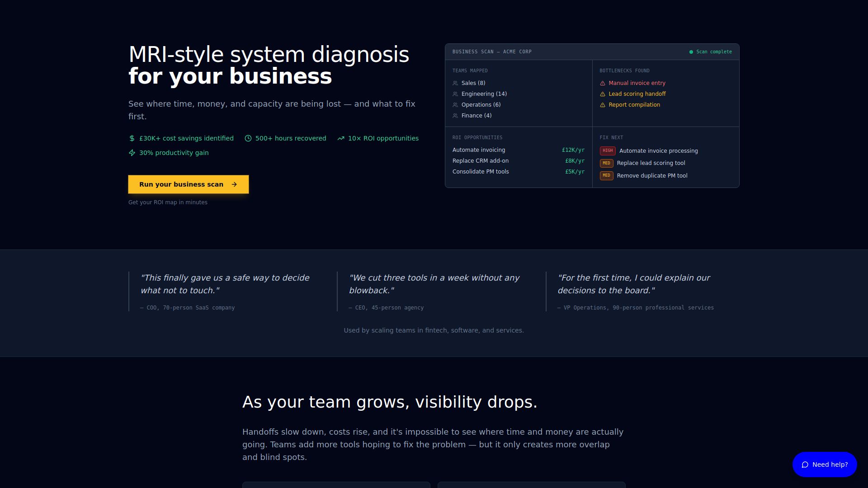Click the warning icon for Manual invoice entry

point(603,83)
